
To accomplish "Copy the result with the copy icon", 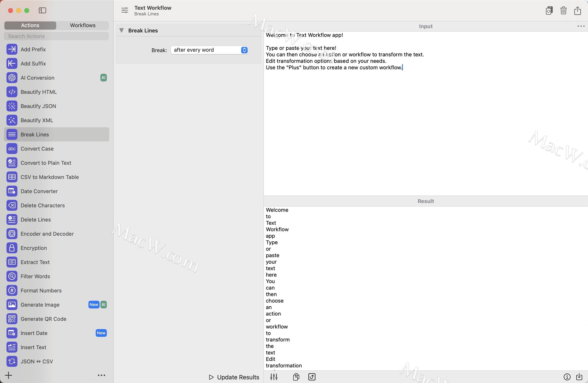I will (296, 377).
